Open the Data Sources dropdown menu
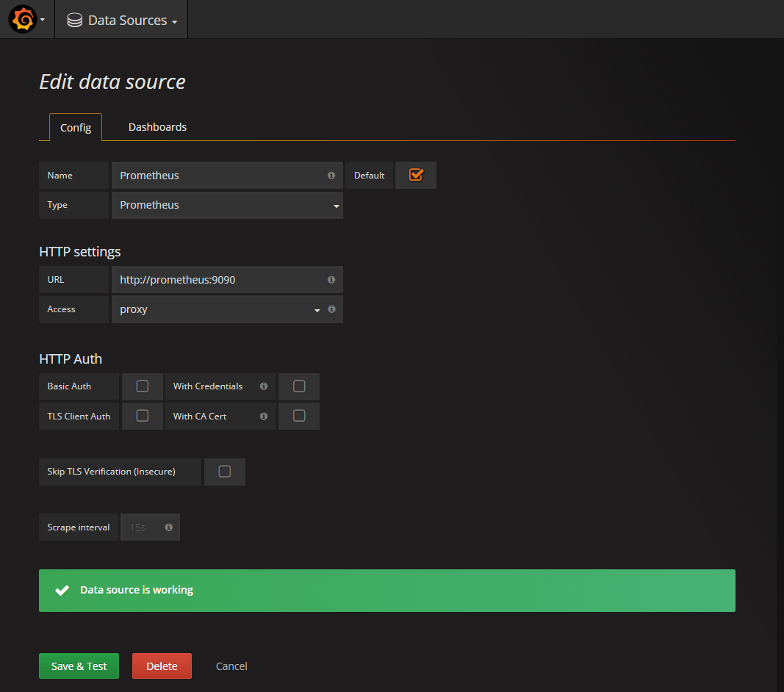The image size is (784, 692). click(122, 20)
